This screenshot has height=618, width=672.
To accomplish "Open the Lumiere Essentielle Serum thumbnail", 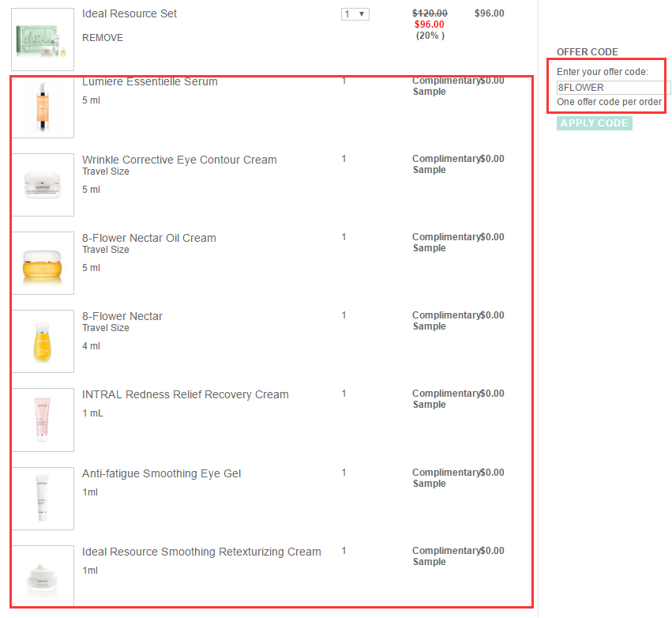I will click(43, 107).
